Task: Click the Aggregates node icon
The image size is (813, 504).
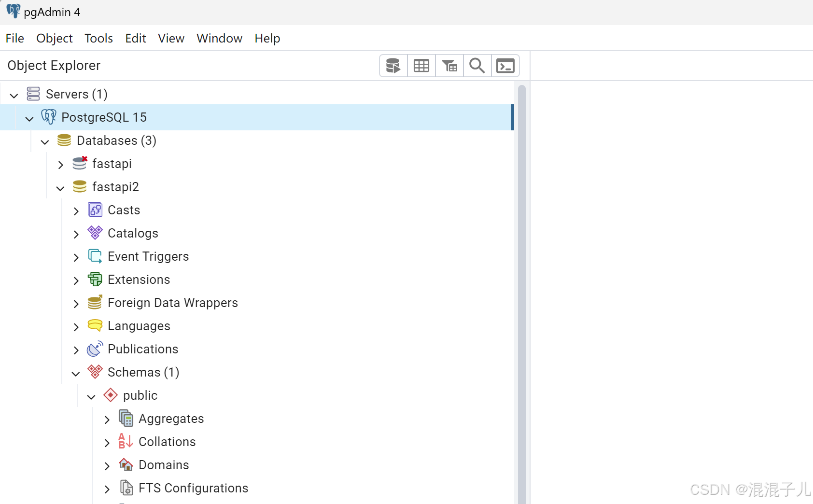Action: pos(126,418)
